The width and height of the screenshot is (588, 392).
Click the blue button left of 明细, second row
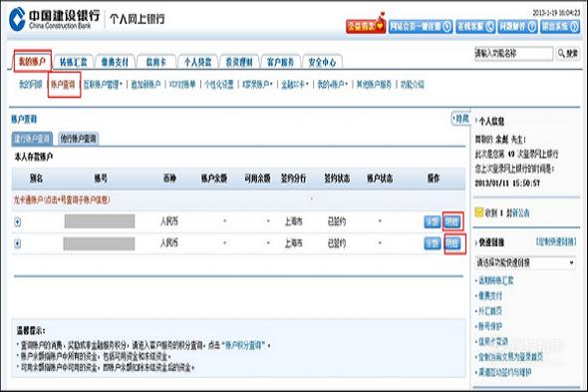point(433,243)
